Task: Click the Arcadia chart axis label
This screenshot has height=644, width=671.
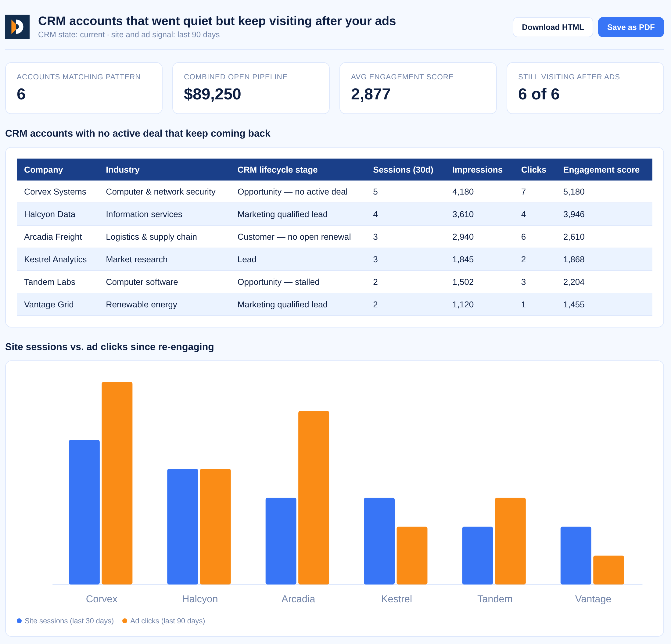Action: pyautogui.click(x=298, y=599)
